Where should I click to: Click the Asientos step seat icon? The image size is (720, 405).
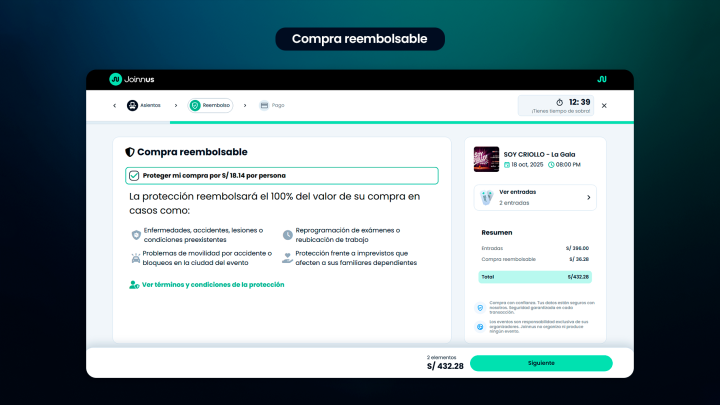[x=132, y=105]
